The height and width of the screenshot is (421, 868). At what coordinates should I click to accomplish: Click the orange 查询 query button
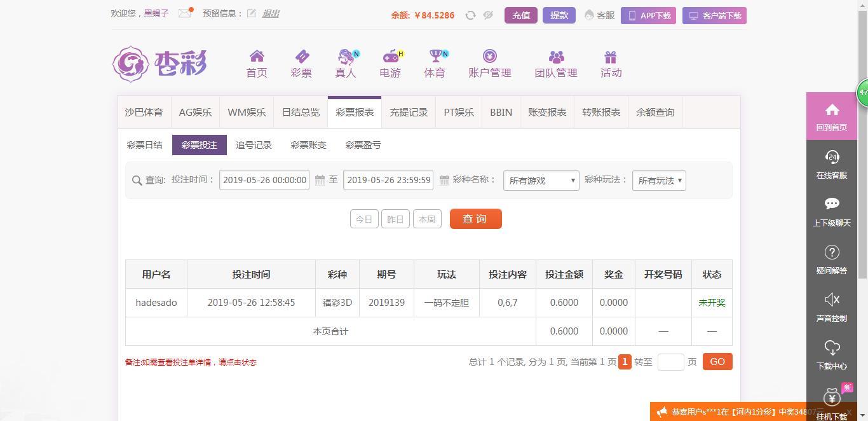click(476, 219)
